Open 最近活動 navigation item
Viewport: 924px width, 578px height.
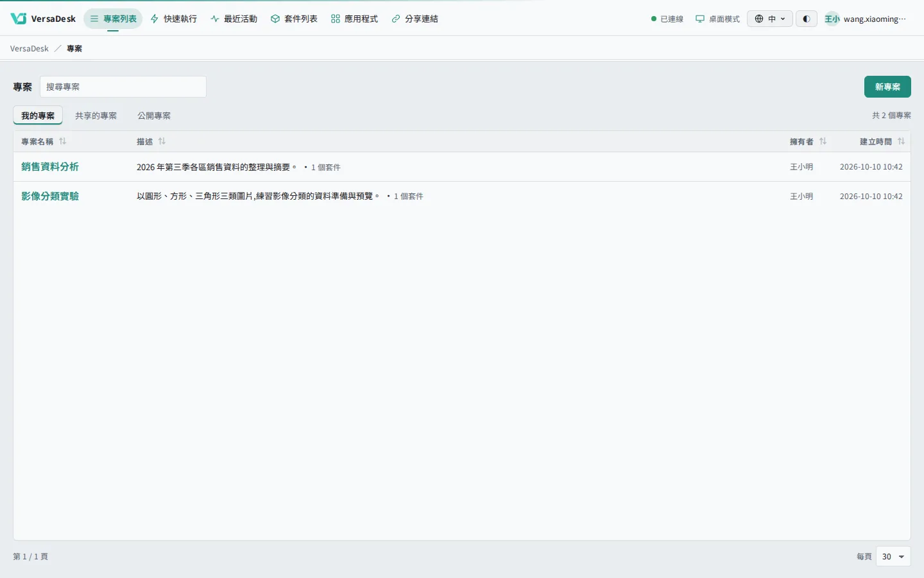coord(234,19)
